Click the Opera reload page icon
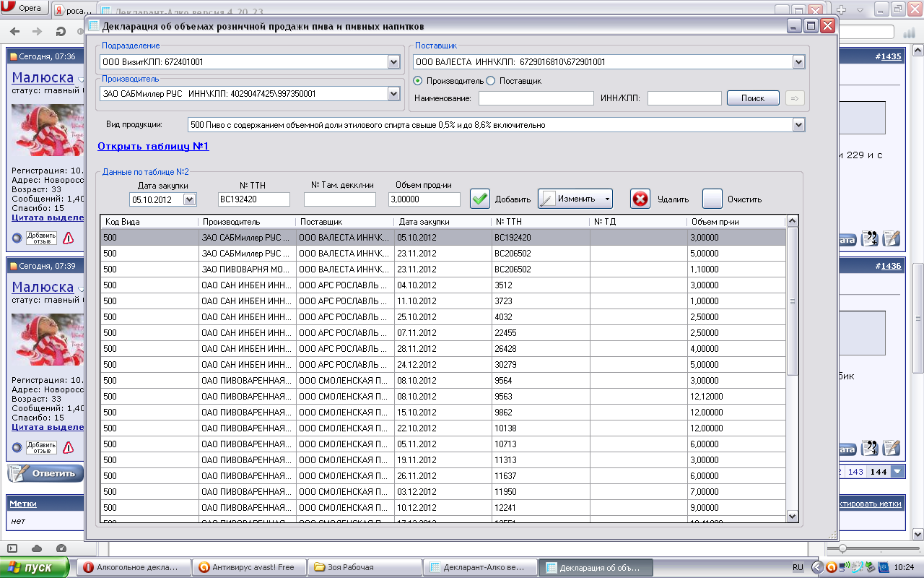 [61, 32]
